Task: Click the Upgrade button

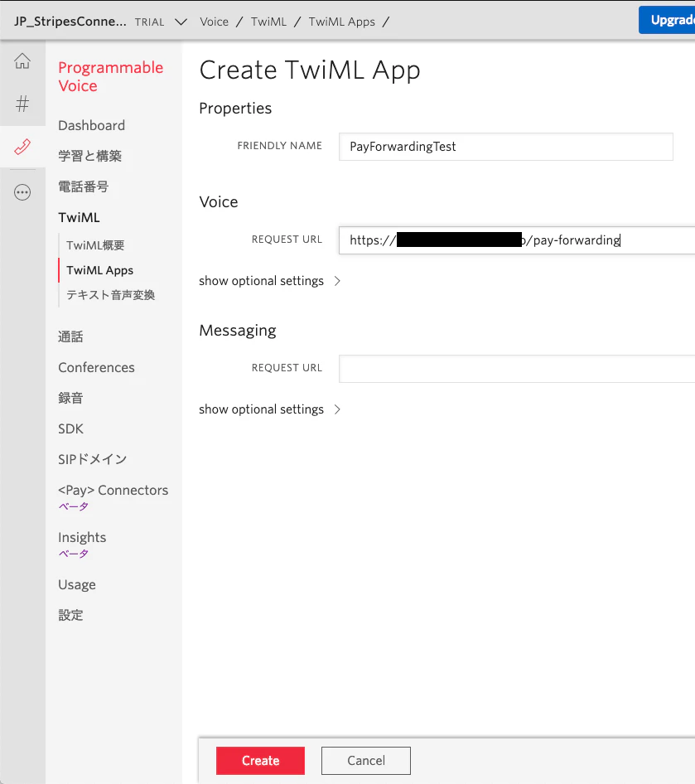Action: pos(667,20)
